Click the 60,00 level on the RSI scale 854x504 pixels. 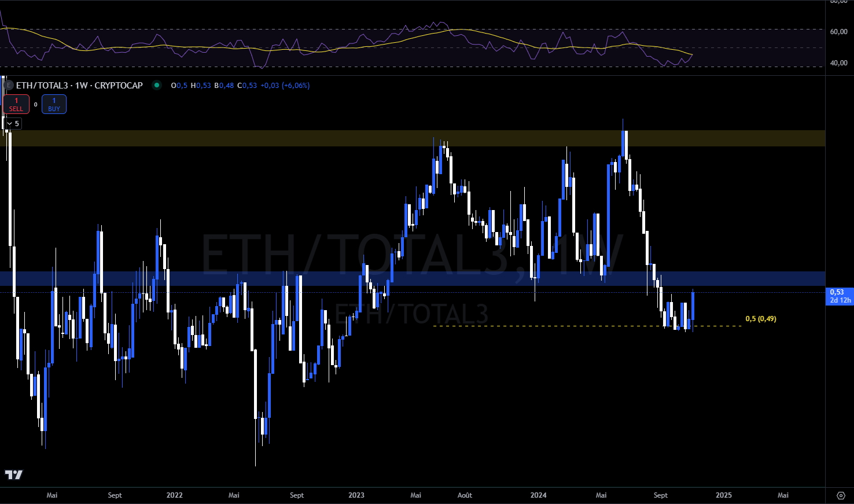(x=838, y=32)
